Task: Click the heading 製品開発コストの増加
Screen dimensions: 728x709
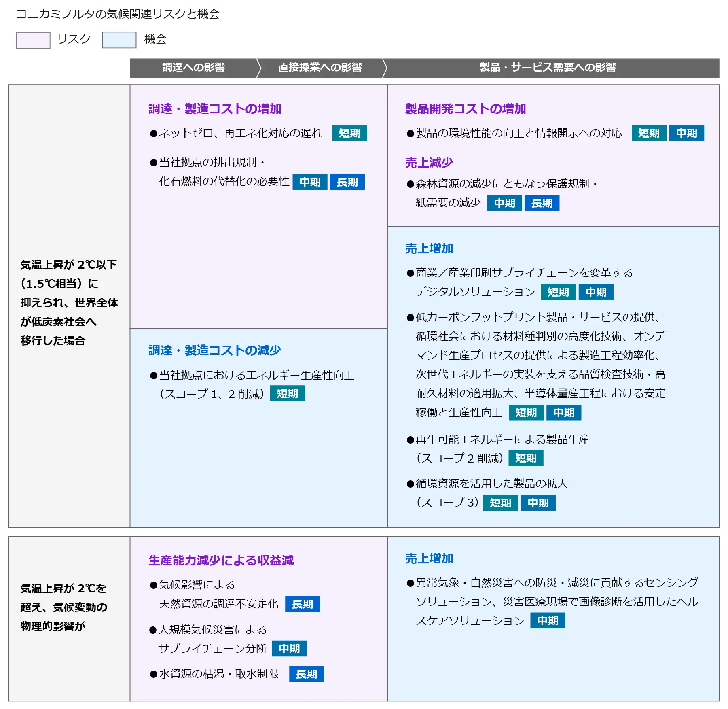Action: [x=466, y=109]
